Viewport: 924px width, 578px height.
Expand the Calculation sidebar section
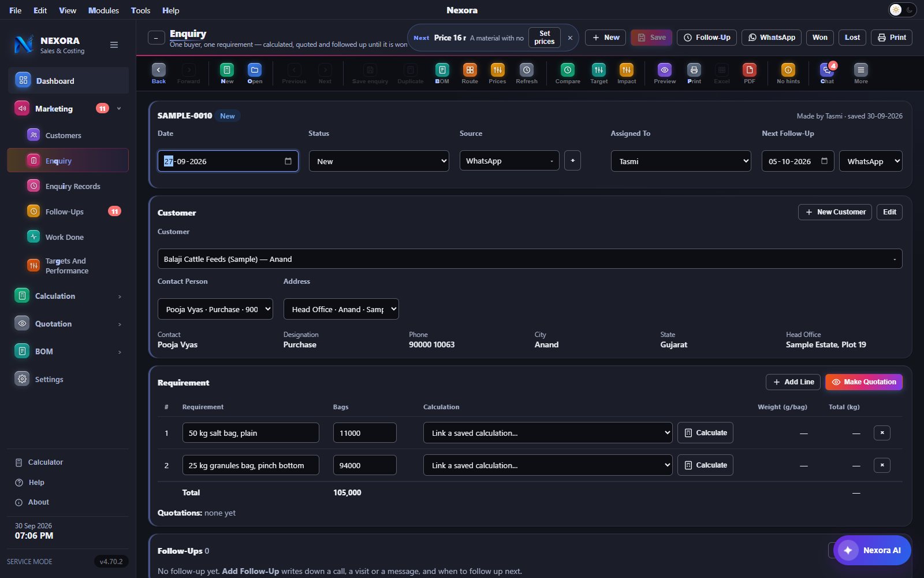68,296
